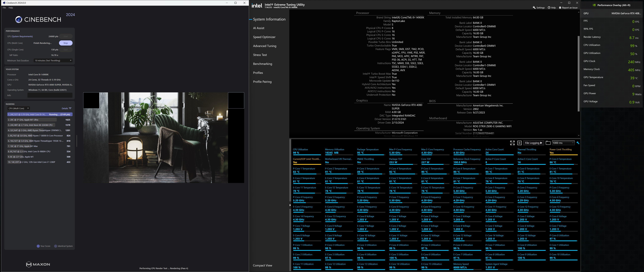This screenshot has height=272, width=644.
Task: Click the System Information panel scrollbar
Action: click(x=578, y=74)
